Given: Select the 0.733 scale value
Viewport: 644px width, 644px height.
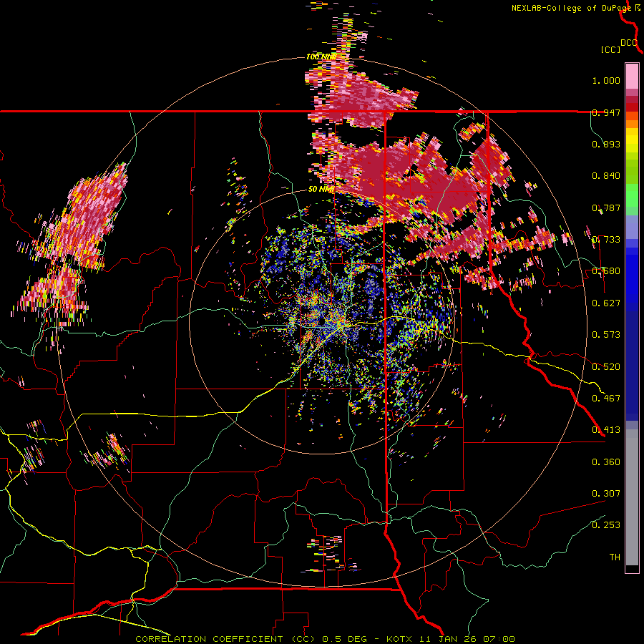Looking at the screenshot, I should coord(606,240).
